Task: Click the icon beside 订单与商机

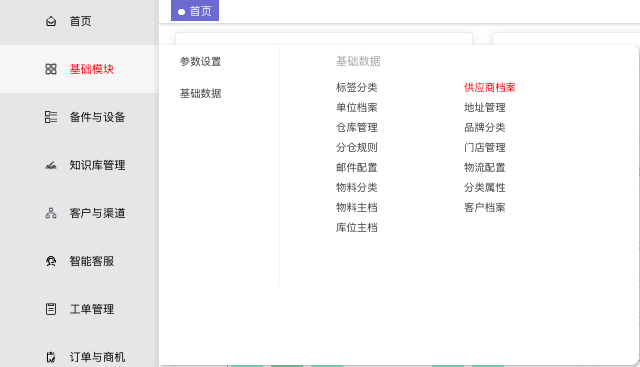Action: [x=51, y=357]
